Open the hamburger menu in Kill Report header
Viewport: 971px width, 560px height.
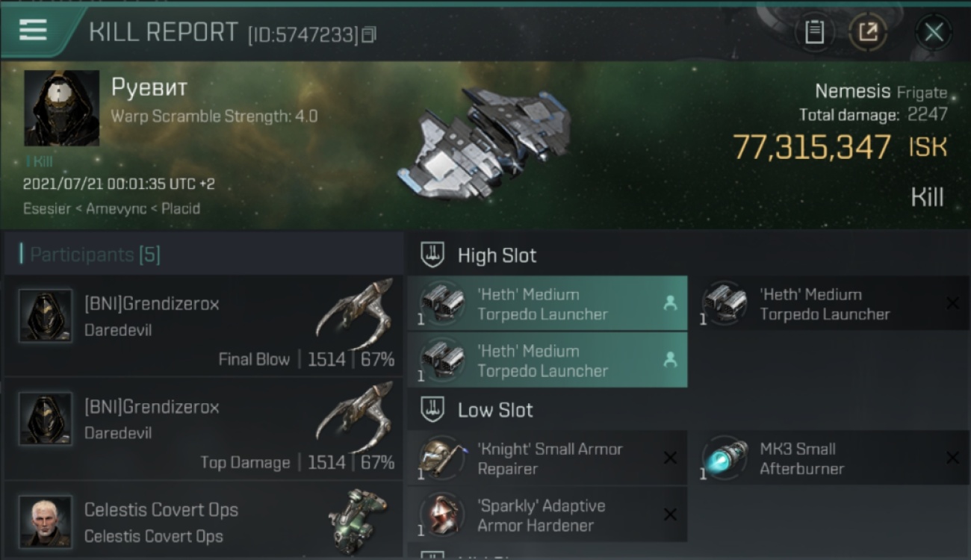click(33, 30)
